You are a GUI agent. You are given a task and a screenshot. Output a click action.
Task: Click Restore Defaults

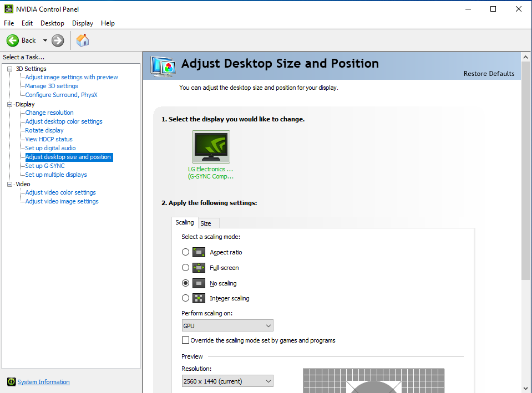pos(489,74)
